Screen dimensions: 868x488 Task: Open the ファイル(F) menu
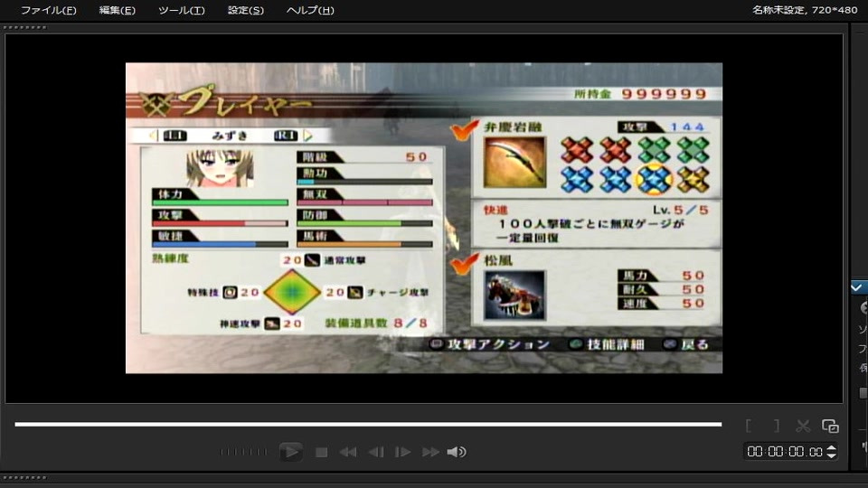pos(48,10)
